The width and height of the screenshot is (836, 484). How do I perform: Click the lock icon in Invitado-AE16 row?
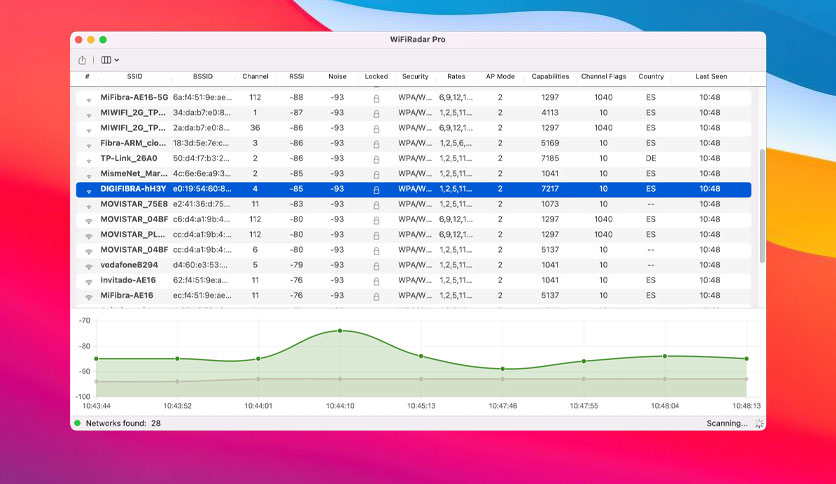tap(376, 281)
